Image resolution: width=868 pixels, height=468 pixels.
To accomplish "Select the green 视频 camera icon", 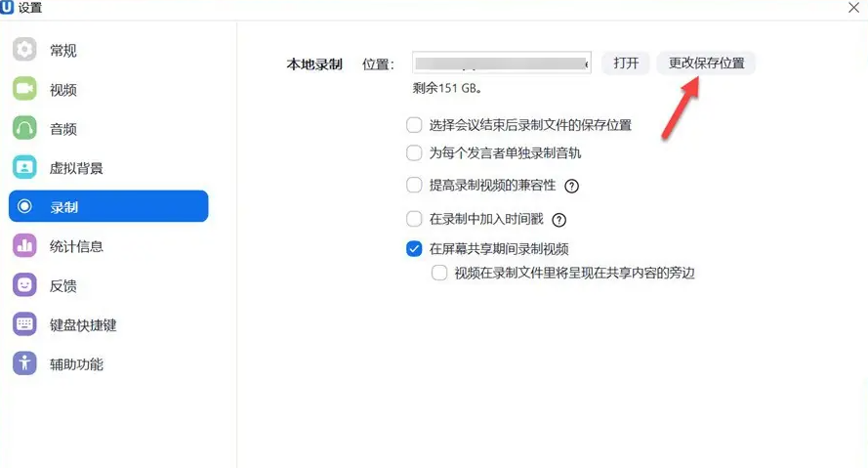I will click(x=24, y=89).
